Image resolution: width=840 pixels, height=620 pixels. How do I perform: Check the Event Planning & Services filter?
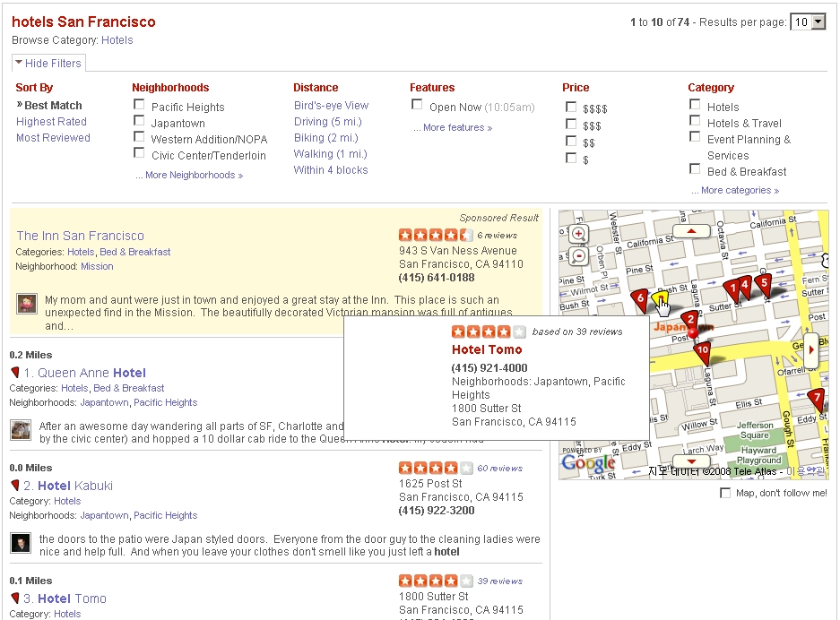point(695,137)
